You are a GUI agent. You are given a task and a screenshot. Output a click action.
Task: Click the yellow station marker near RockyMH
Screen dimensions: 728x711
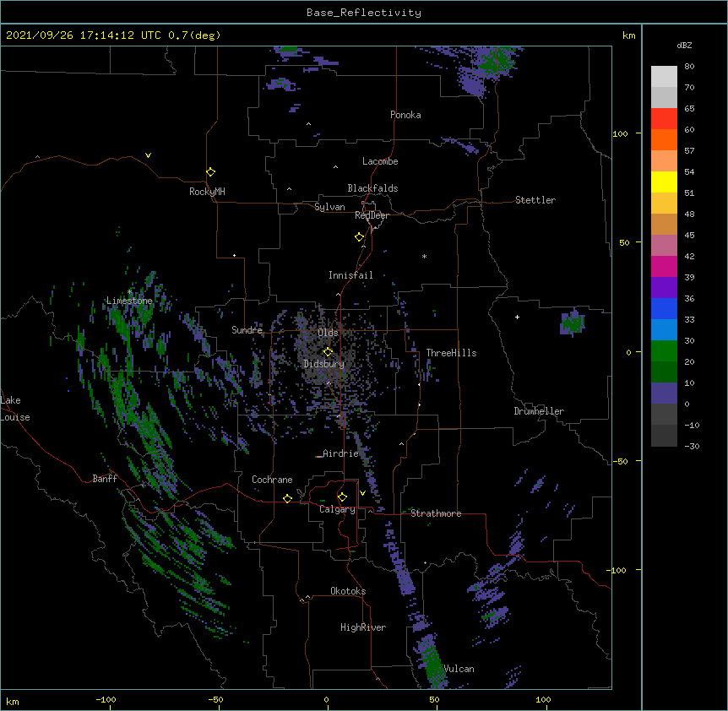pyautogui.click(x=210, y=172)
